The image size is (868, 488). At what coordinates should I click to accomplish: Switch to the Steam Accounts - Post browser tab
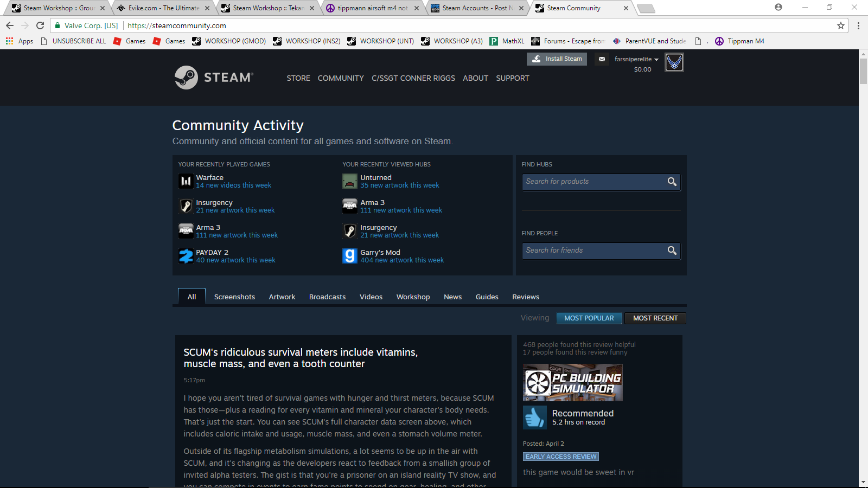click(x=477, y=8)
